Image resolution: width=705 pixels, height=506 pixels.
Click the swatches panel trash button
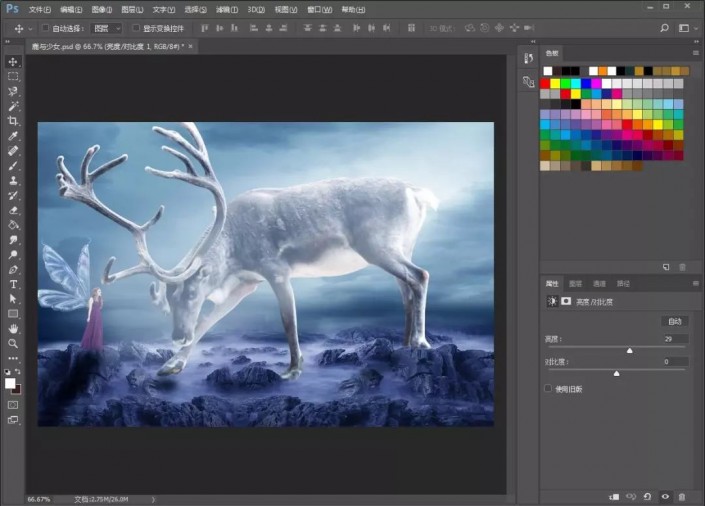click(x=682, y=267)
